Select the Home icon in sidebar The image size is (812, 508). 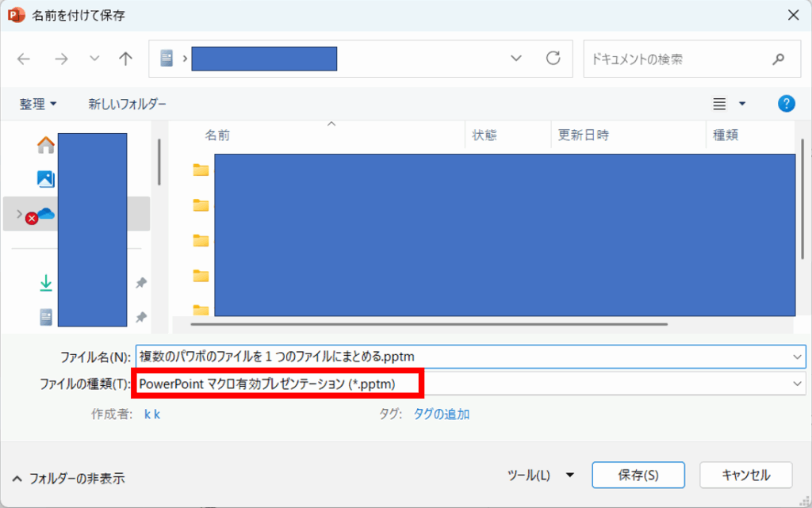click(x=46, y=145)
